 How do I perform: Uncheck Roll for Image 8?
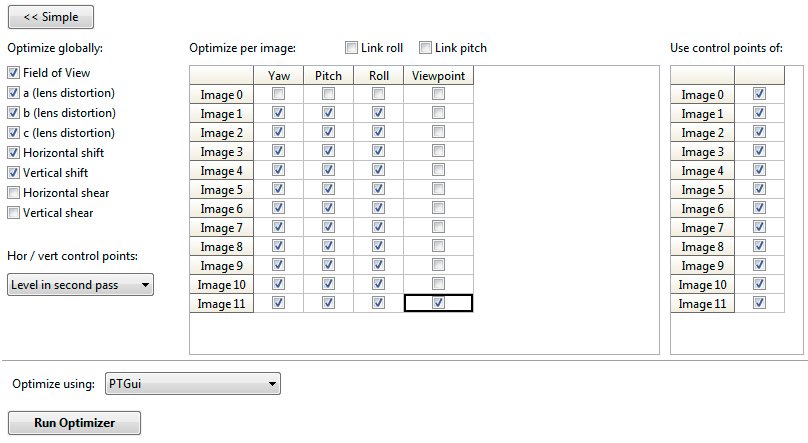coord(378,247)
